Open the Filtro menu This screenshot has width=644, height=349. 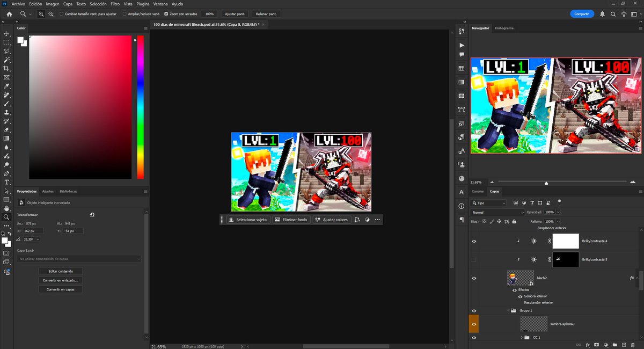point(115,4)
